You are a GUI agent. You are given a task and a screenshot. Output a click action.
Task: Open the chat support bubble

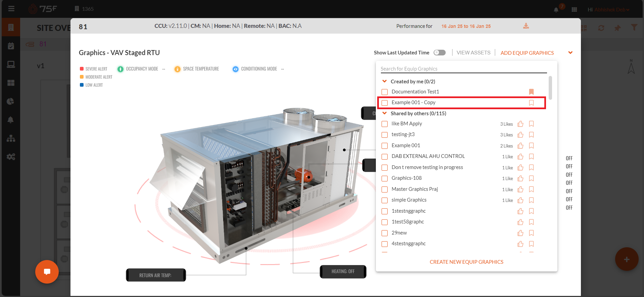(47, 272)
